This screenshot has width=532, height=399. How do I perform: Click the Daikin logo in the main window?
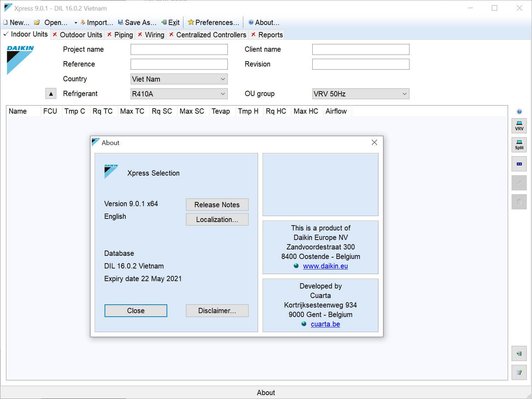coord(20,60)
